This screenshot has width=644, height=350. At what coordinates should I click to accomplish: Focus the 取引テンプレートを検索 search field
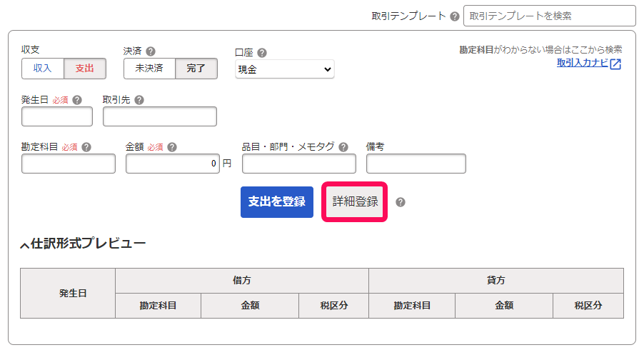point(549,16)
